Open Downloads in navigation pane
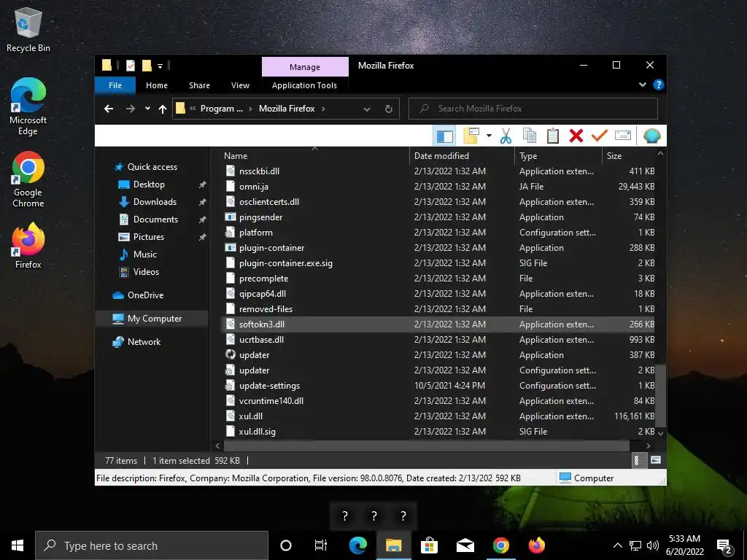 (x=155, y=202)
